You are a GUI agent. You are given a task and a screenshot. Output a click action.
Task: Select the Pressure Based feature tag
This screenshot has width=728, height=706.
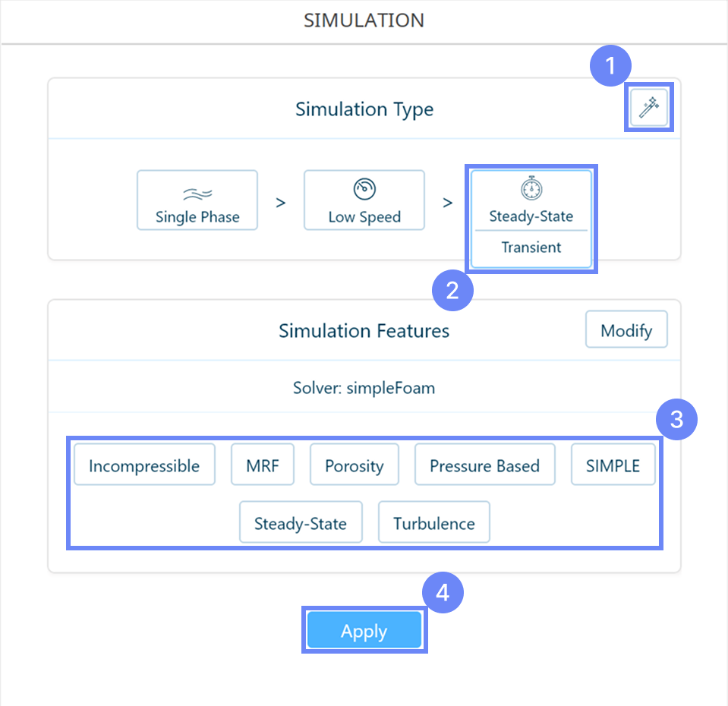[x=484, y=465]
